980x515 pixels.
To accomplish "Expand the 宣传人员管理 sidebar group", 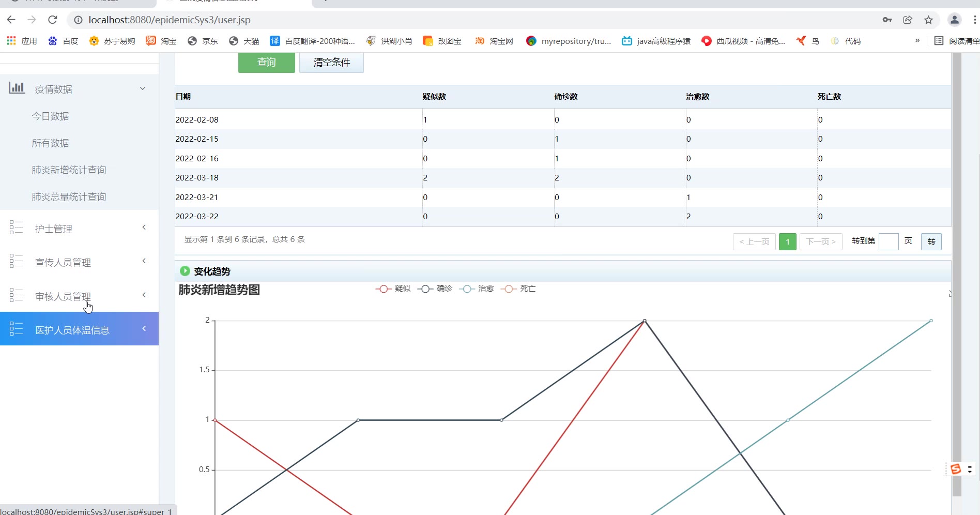I will tap(79, 262).
